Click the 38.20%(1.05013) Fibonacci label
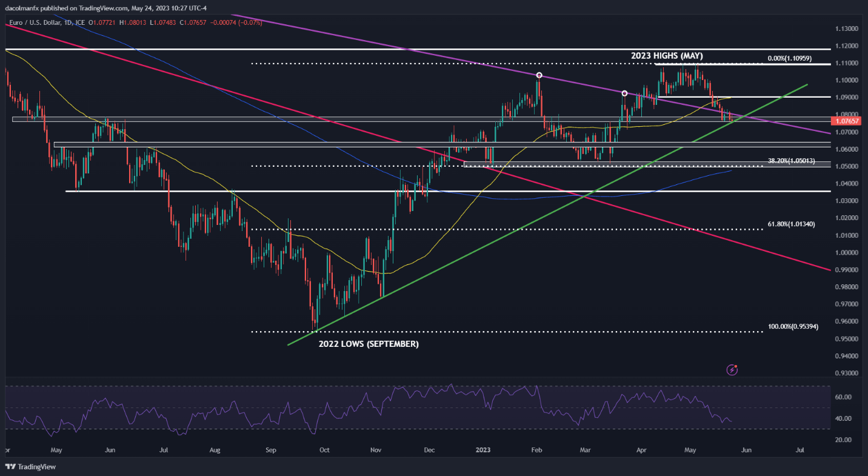Screen dimensions: 868x476 (x=791, y=161)
